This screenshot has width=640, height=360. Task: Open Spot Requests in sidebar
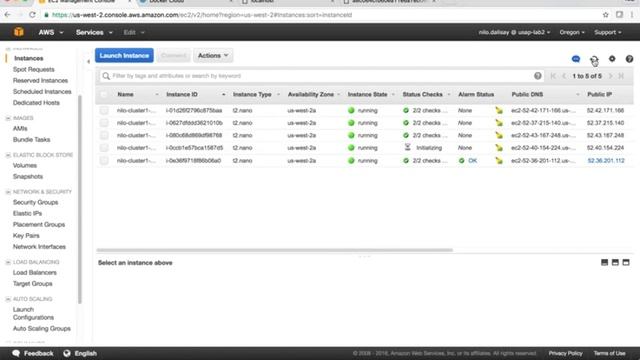point(33,69)
